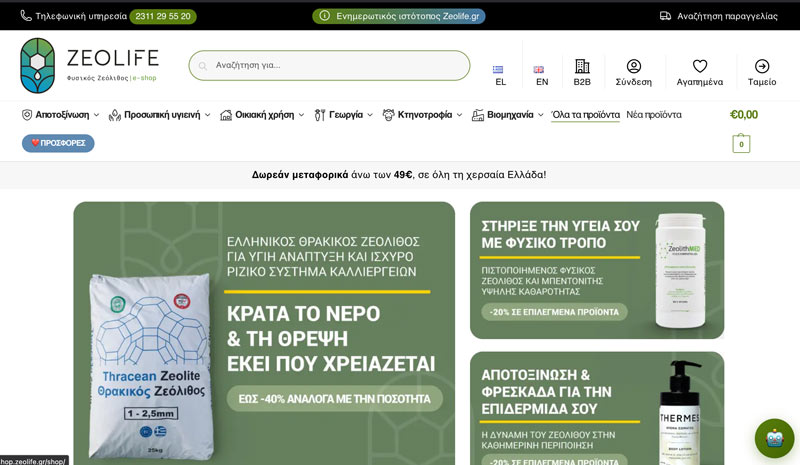Open the Σύνδεση user account icon

[x=634, y=66]
